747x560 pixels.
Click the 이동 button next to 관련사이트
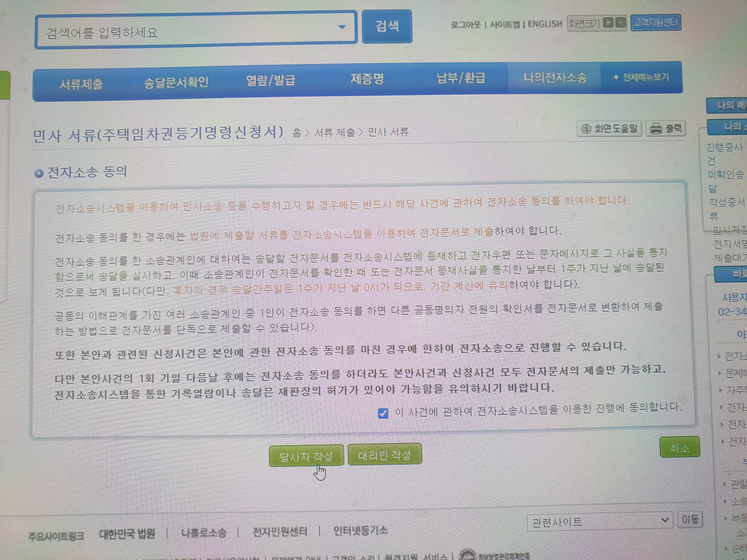pos(690,519)
